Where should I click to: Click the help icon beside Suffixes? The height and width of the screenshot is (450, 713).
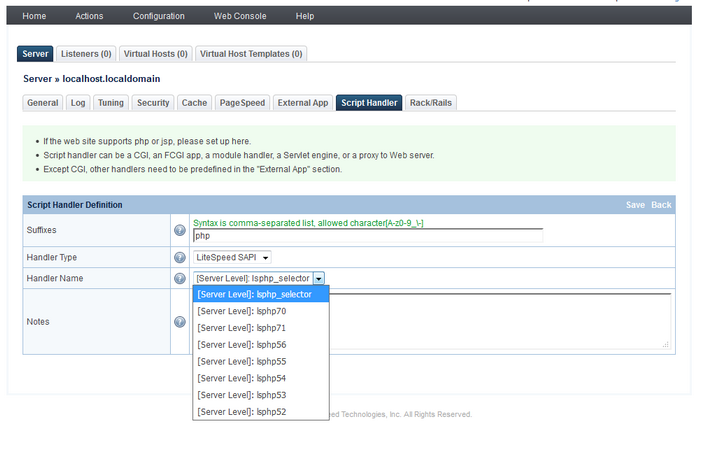pyautogui.click(x=180, y=230)
